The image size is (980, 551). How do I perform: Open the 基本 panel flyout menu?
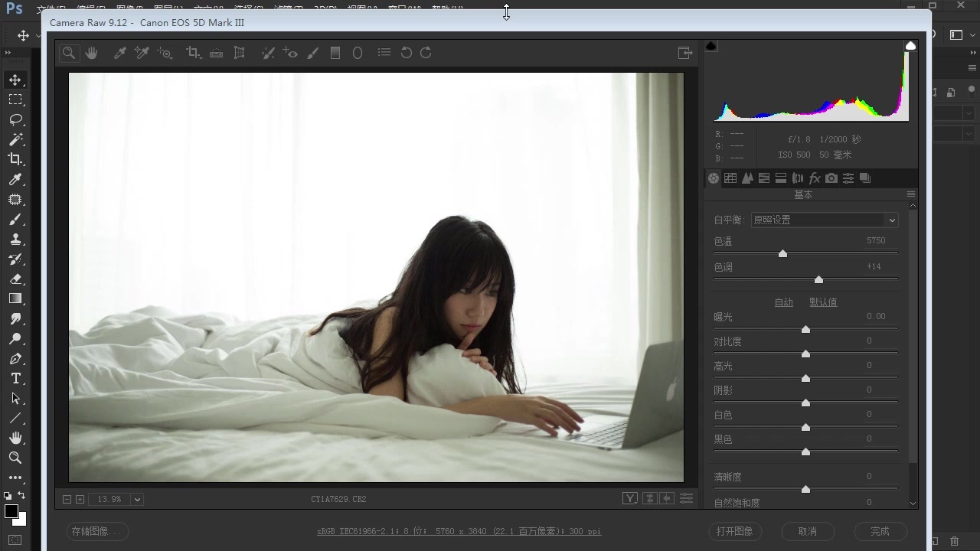click(911, 194)
